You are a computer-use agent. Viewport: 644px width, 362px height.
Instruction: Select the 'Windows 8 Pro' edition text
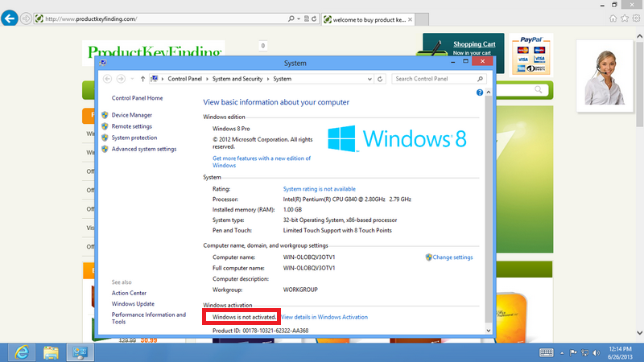[x=231, y=129]
